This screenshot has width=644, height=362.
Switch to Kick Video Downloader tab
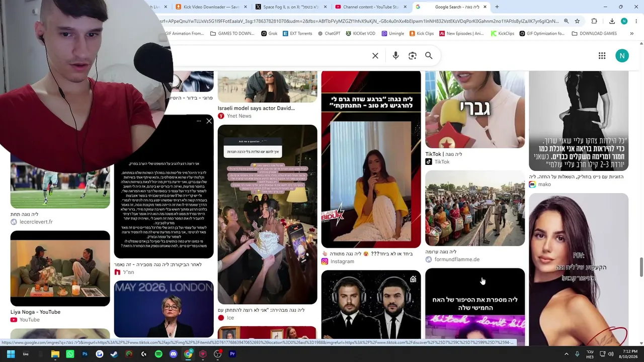[x=211, y=7]
